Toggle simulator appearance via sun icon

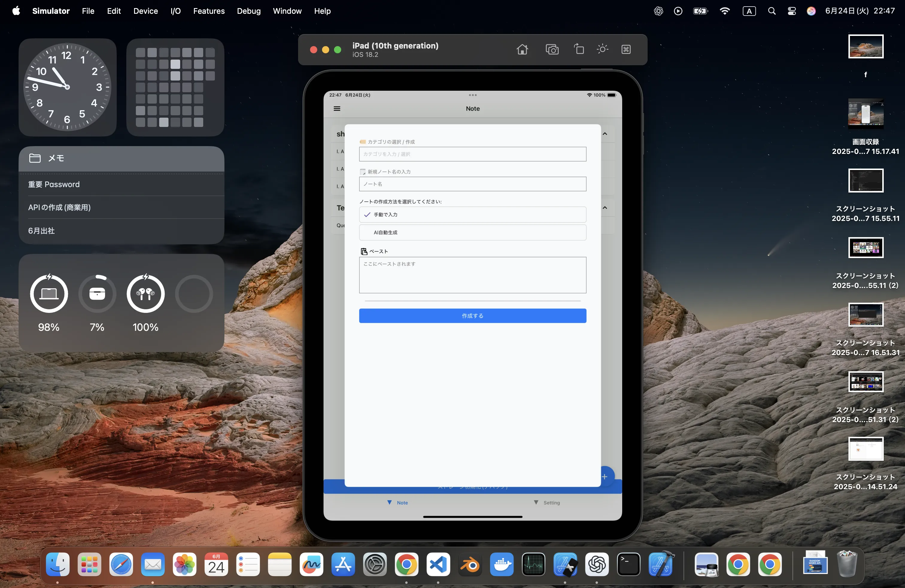pos(602,49)
